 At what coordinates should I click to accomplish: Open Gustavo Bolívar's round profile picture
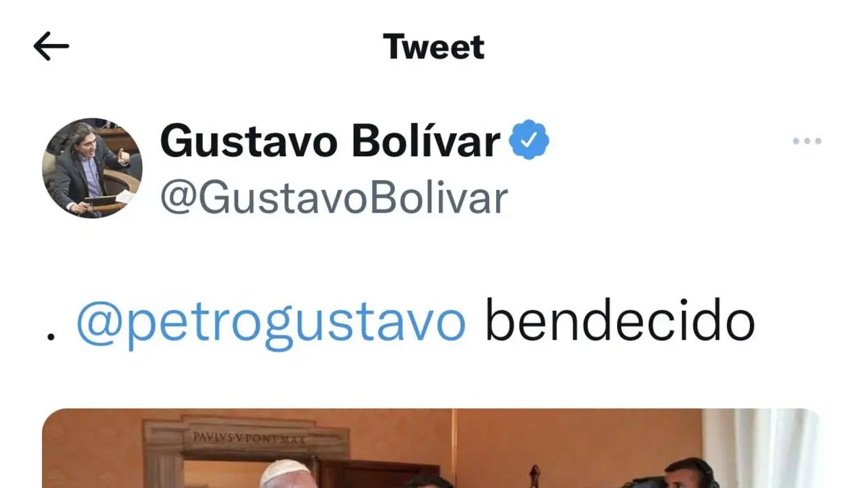point(92,168)
